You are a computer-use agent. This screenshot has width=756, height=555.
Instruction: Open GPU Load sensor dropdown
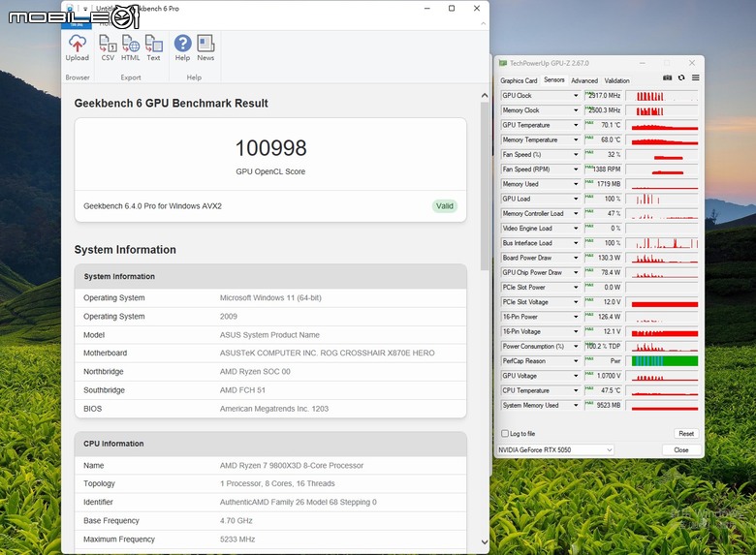click(x=576, y=199)
